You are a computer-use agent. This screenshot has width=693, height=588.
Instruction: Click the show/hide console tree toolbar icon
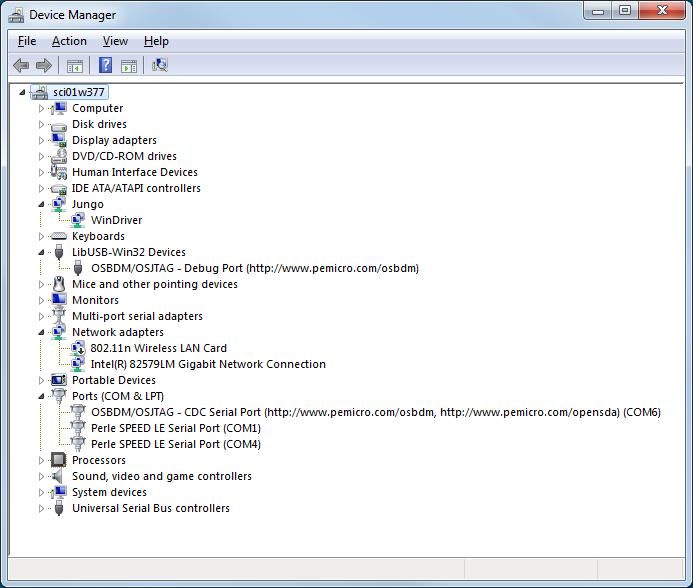[x=75, y=66]
